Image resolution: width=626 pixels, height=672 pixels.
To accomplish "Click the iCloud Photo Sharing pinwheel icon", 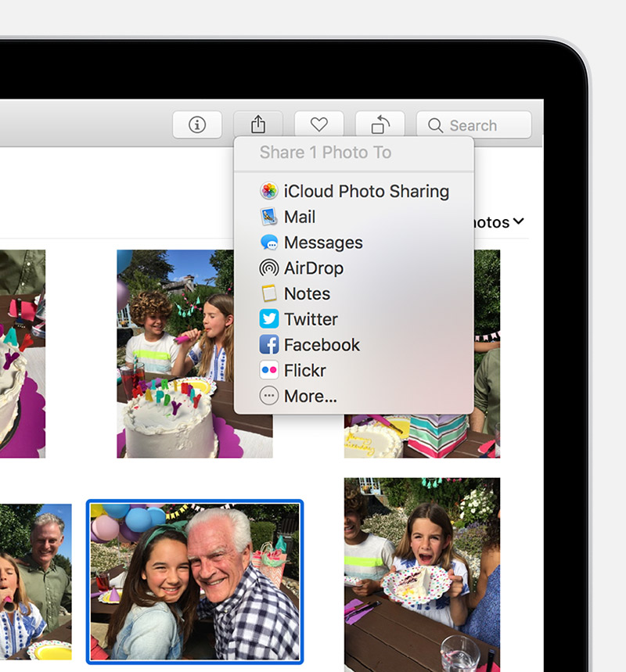I will 269,191.
